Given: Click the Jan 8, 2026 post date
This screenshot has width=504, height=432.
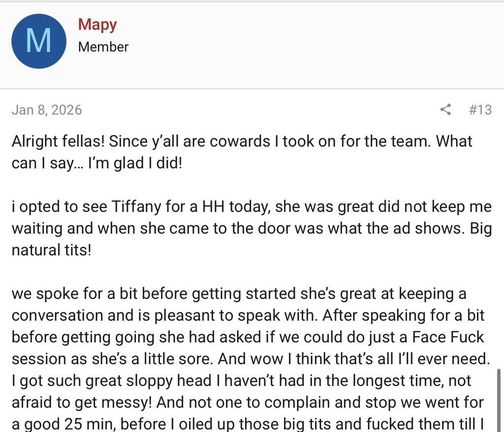Looking at the screenshot, I should click(46, 109).
